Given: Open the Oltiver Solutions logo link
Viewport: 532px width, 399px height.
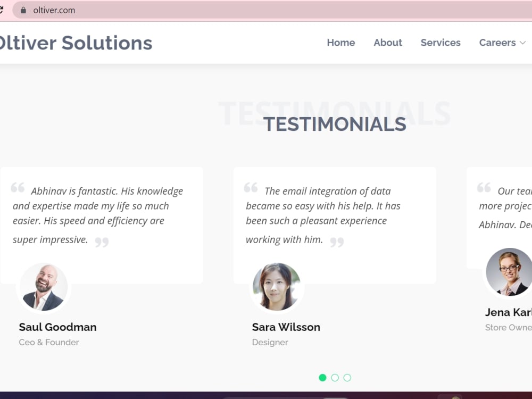Looking at the screenshot, I should (76, 43).
